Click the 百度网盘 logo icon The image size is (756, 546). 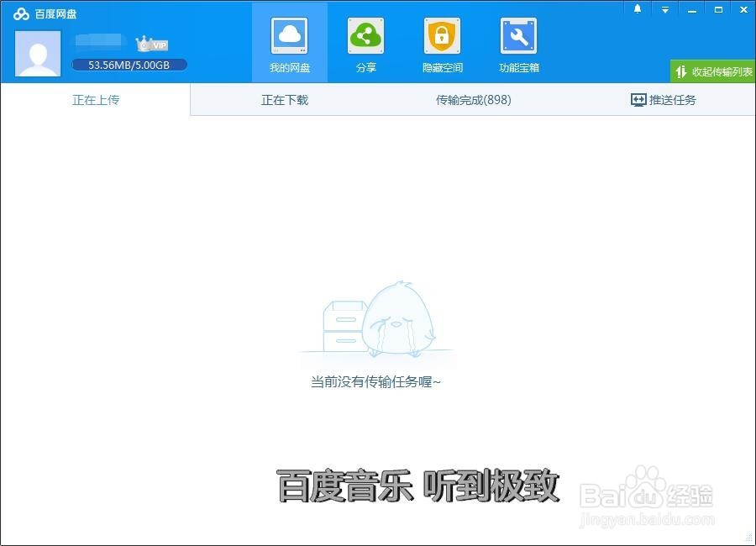click(21, 14)
